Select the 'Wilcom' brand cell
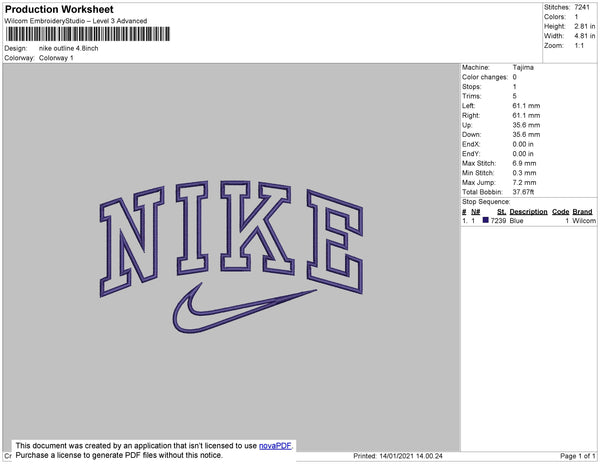Image resolution: width=600 pixels, height=464 pixels. click(584, 221)
